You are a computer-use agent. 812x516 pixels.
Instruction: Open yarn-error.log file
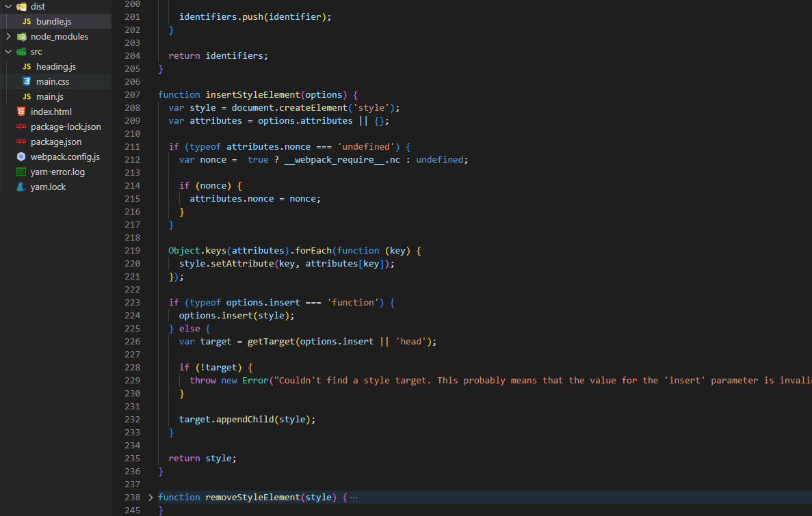[x=57, y=172]
